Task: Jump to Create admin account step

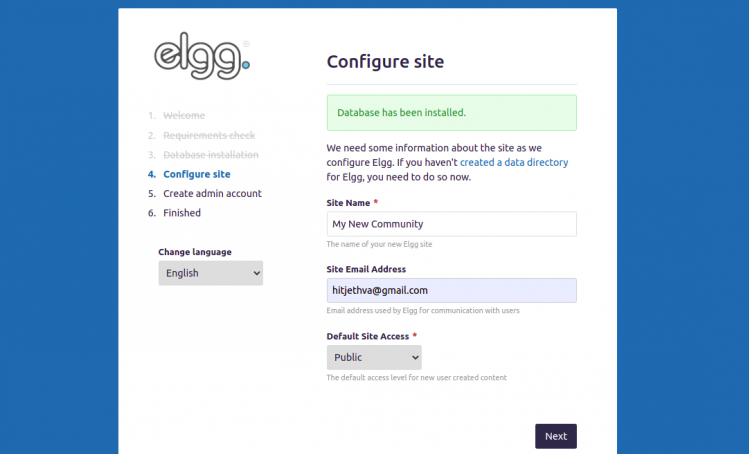Action: pos(212,193)
